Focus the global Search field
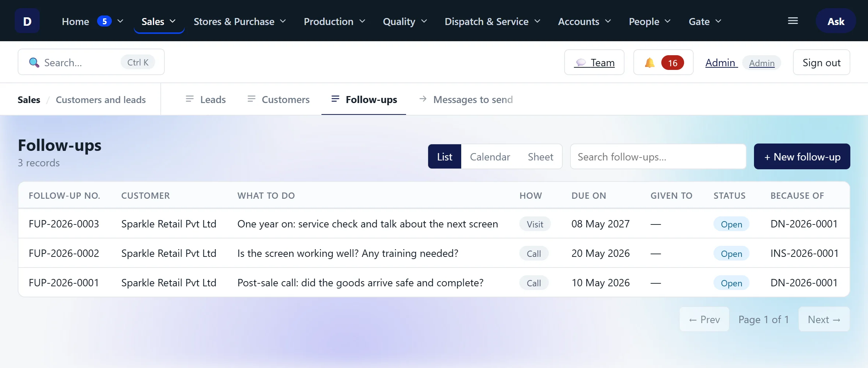 (x=91, y=62)
